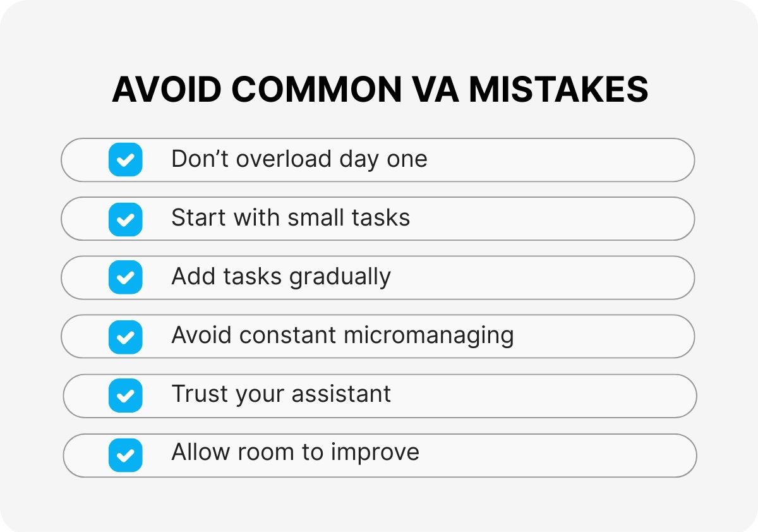Select the "Start with small tasks" label
Viewport: 758px width, 532px height.
tap(291, 218)
